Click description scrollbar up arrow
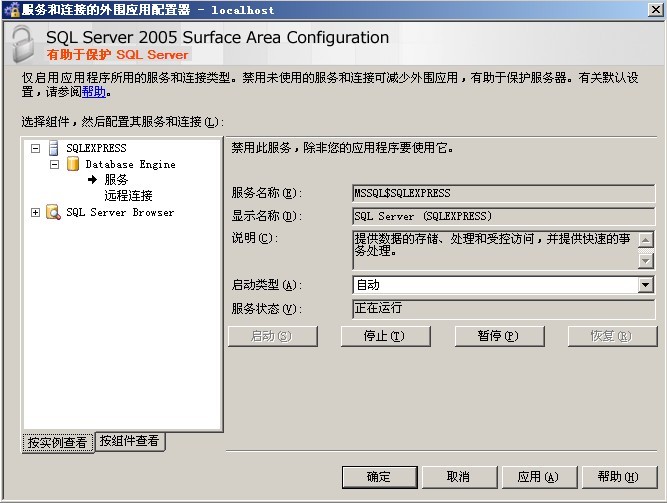The image size is (667, 503). tap(646, 240)
